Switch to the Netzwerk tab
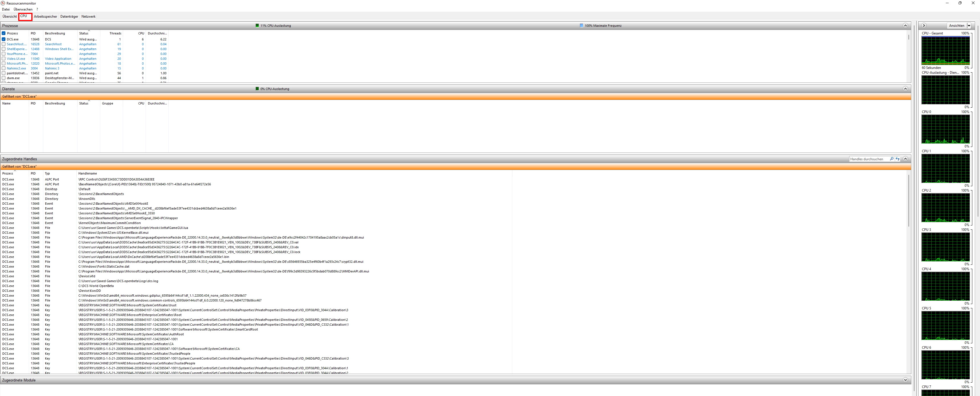The image size is (980, 396). (88, 16)
